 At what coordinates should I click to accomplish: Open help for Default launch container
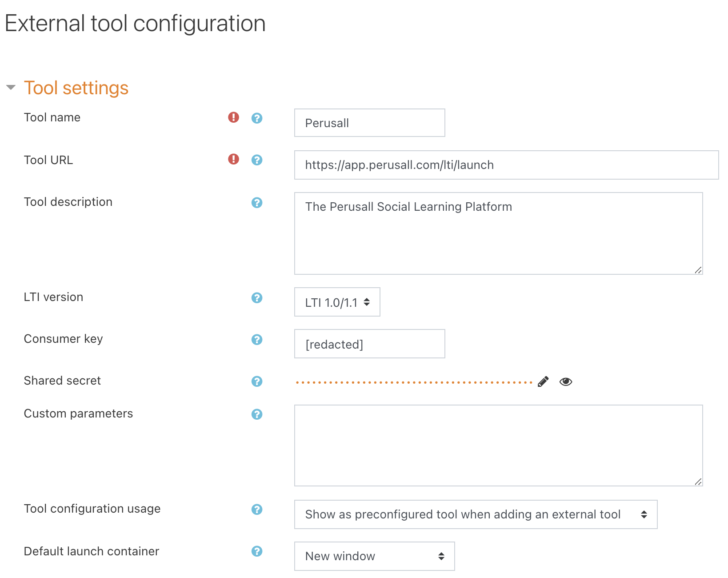257,551
